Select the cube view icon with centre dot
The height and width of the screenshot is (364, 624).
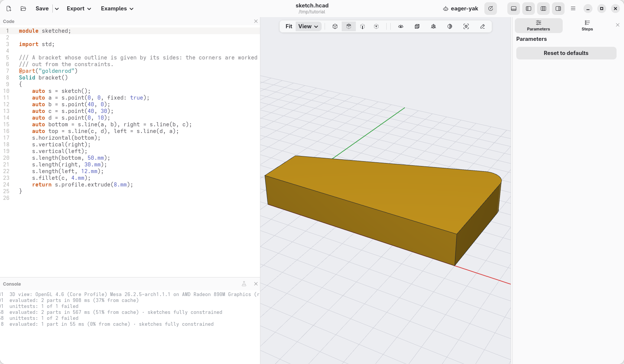(x=376, y=26)
